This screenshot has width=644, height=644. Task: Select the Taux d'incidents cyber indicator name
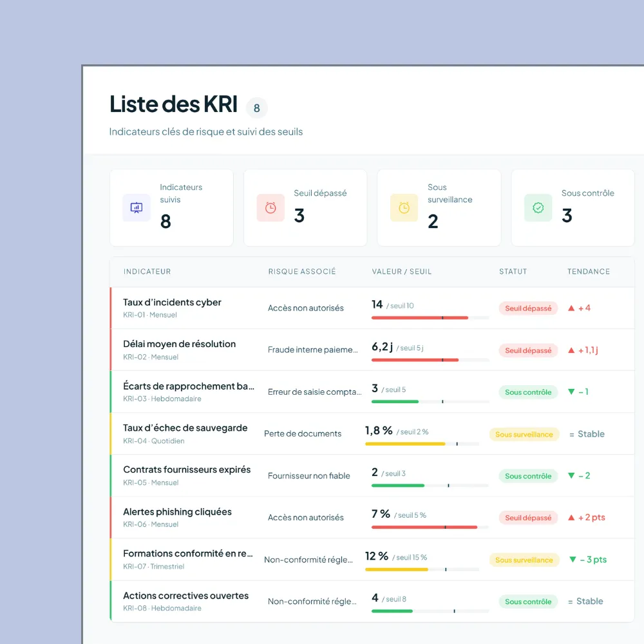(x=172, y=302)
